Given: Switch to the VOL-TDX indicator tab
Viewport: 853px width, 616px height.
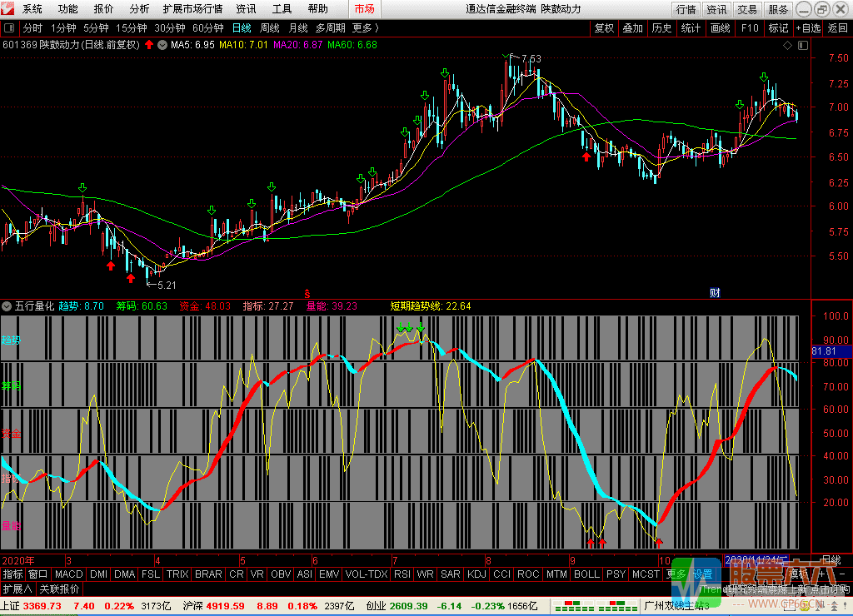Looking at the screenshot, I should pyautogui.click(x=367, y=574).
